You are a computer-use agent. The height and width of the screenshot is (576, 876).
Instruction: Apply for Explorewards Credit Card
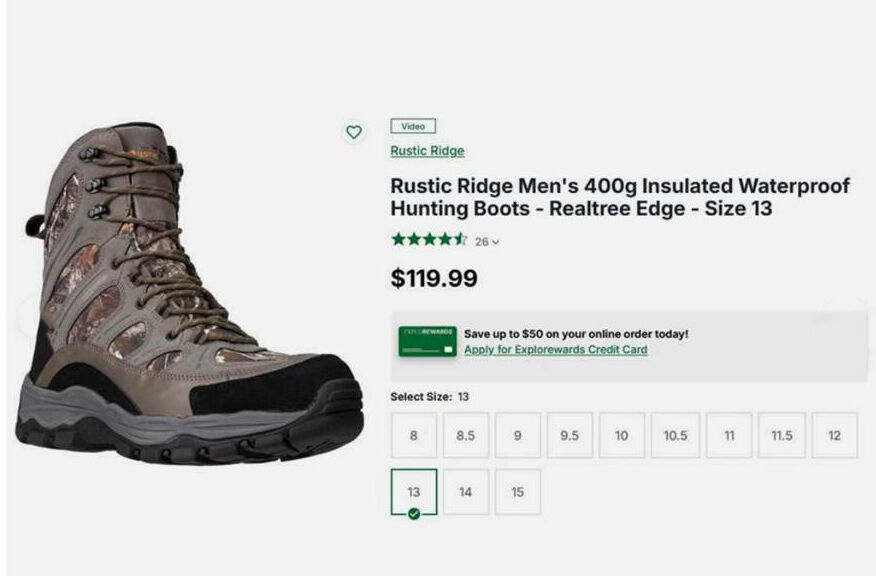(x=555, y=350)
